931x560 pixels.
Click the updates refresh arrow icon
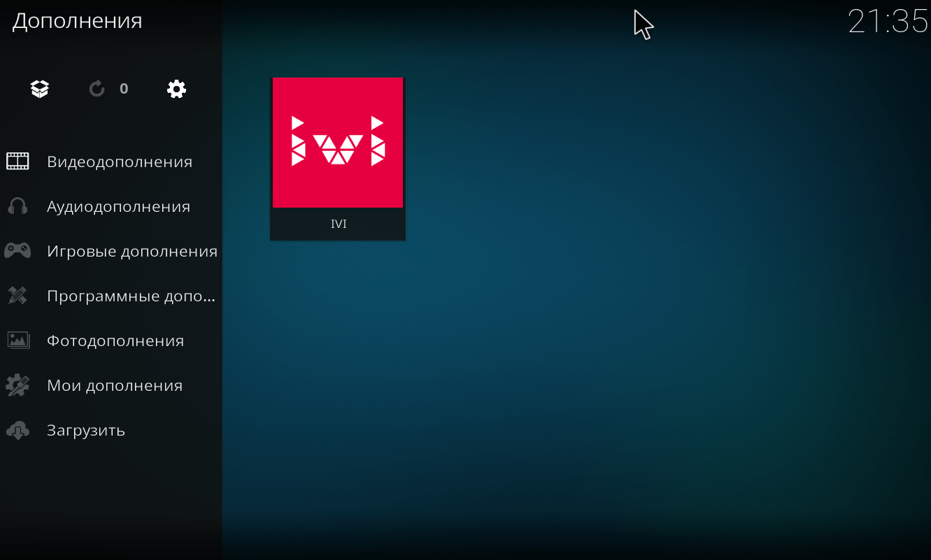pos(97,89)
